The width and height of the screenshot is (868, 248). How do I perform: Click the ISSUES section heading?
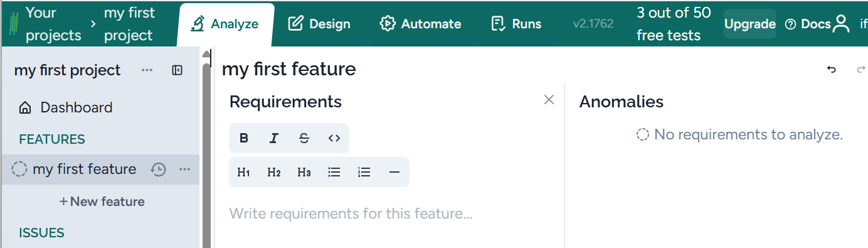[x=41, y=233]
